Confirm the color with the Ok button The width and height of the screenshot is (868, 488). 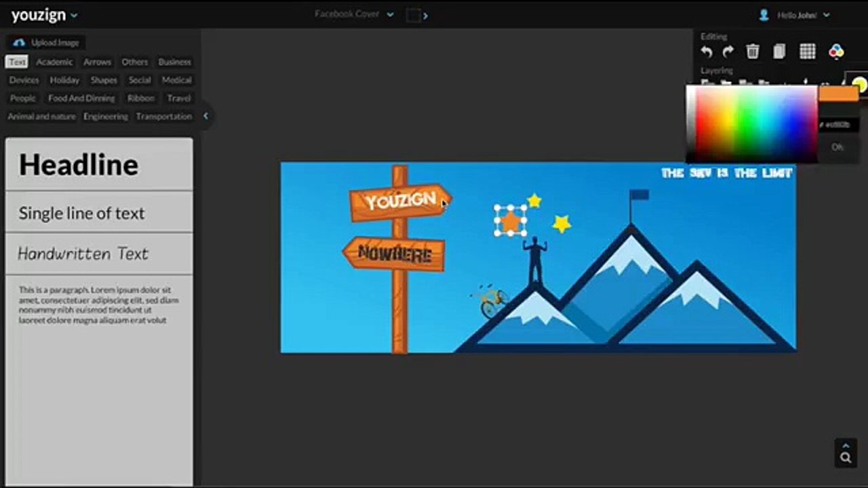click(x=837, y=147)
